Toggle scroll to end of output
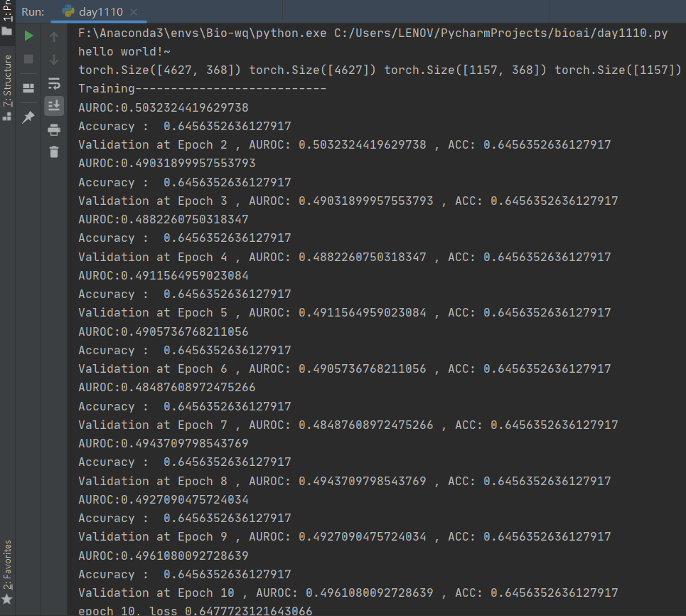This screenshot has height=616, width=686. pyautogui.click(x=54, y=106)
